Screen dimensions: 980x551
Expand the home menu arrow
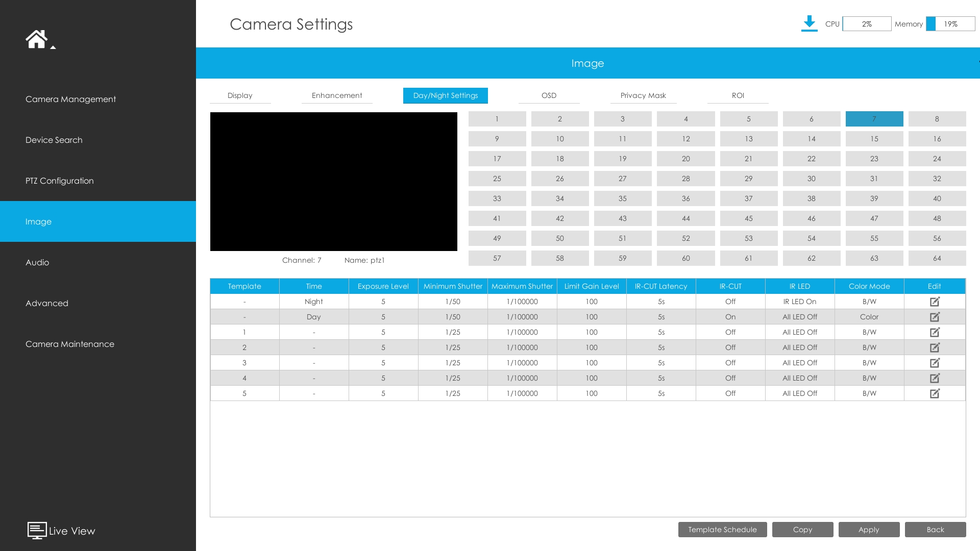pos(53,47)
